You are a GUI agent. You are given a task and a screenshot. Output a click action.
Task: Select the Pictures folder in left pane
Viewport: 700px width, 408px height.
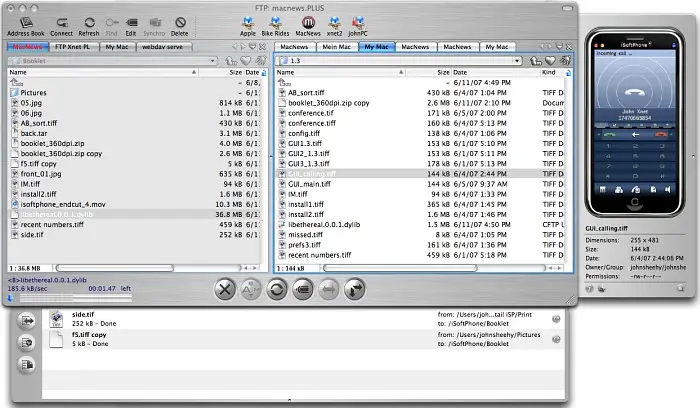click(x=134, y=93)
